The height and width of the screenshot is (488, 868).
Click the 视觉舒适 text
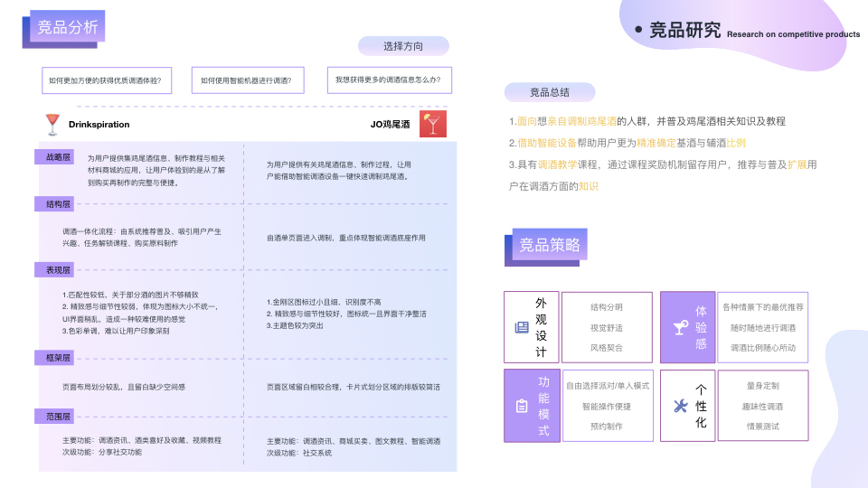(606, 327)
